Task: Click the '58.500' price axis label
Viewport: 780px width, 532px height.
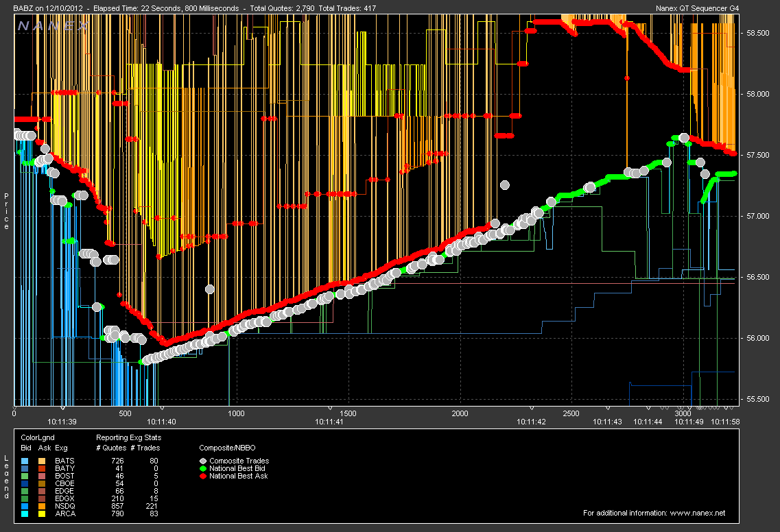Action: click(x=757, y=33)
